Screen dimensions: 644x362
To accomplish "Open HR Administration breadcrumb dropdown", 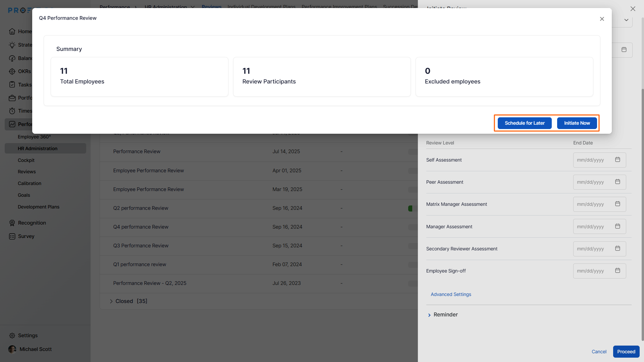I will pos(193,7).
